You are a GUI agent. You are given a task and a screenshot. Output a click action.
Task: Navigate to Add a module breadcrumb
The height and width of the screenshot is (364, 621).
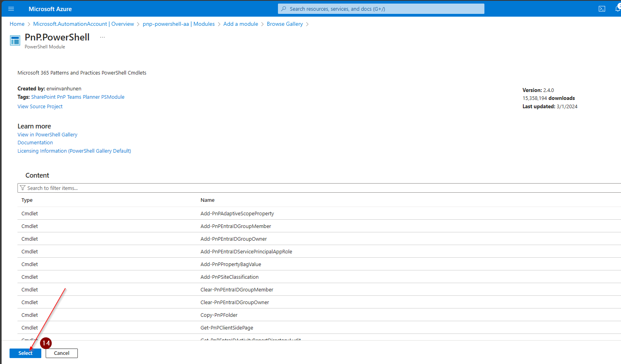tap(241, 24)
